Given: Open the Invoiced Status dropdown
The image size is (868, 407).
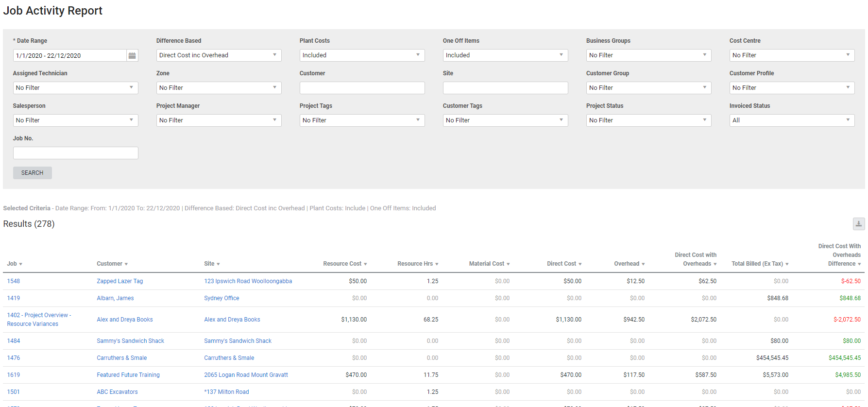Looking at the screenshot, I should pyautogui.click(x=792, y=120).
